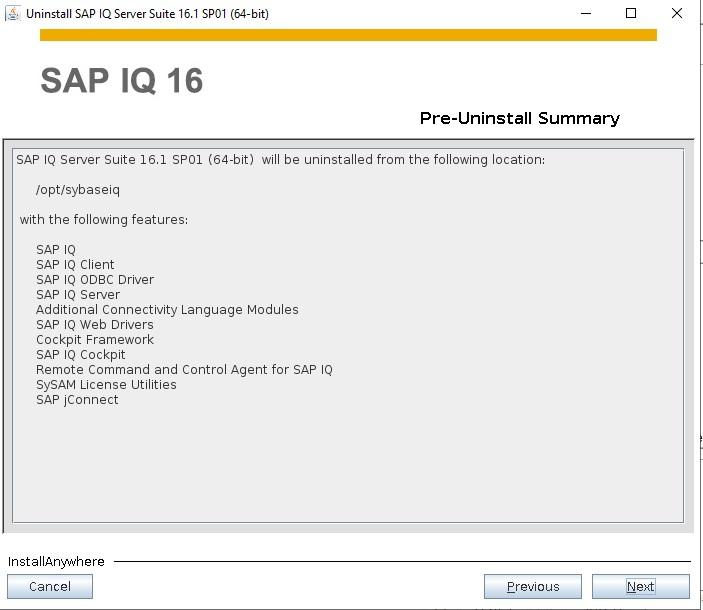This screenshot has height=610, width=703.
Task: Click Additional Connectivity Language Modules text
Action: (167, 310)
